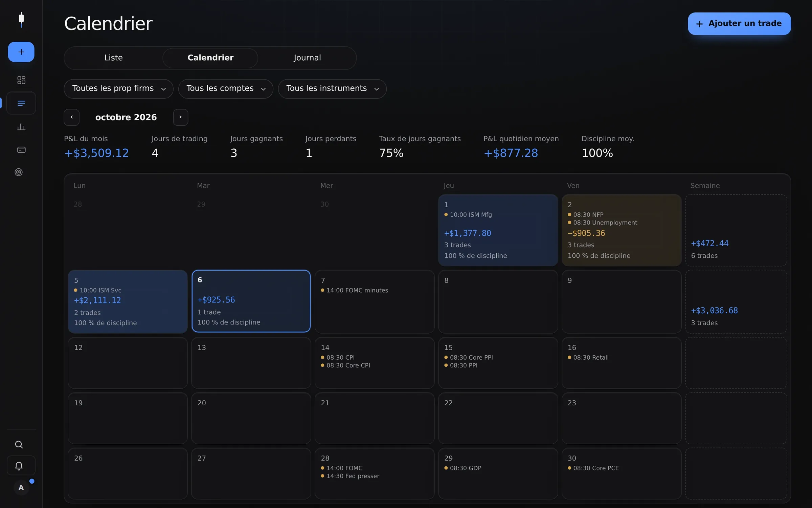Open the target goals icon in sidebar
The height and width of the screenshot is (508, 812).
[x=19, y=172]
